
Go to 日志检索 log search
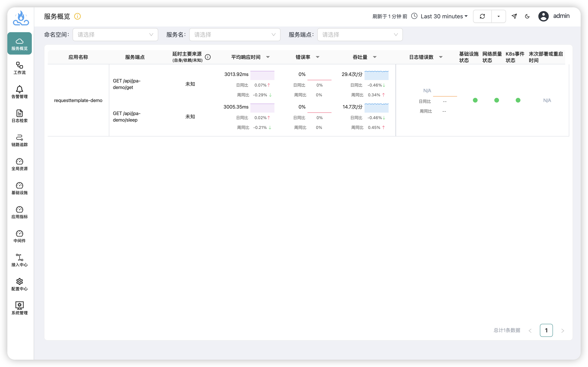point(19,116)
